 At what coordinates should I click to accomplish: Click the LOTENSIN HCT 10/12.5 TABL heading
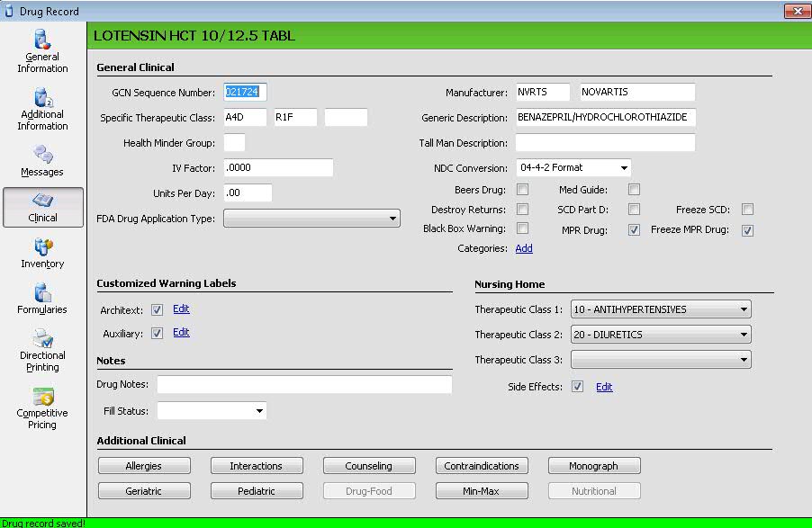(194, 36)
